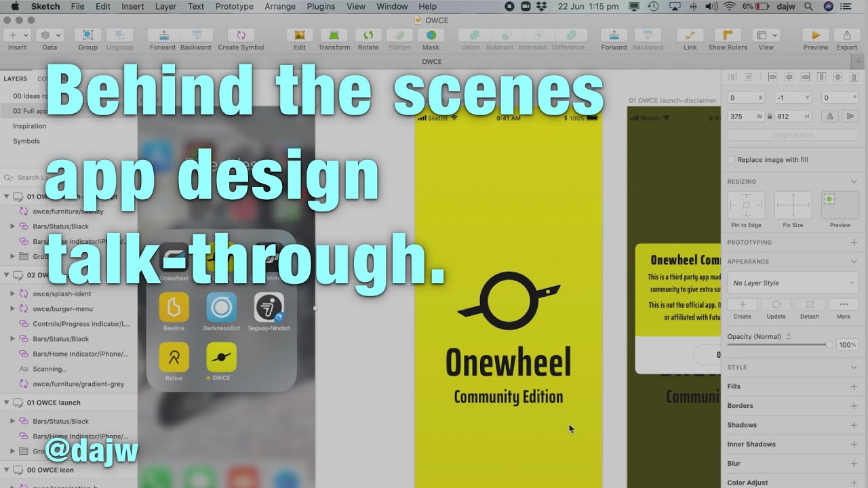Add an Inner Shadow with the plus
This screenshot has height=488, width=868.
(x=854, y=445)
